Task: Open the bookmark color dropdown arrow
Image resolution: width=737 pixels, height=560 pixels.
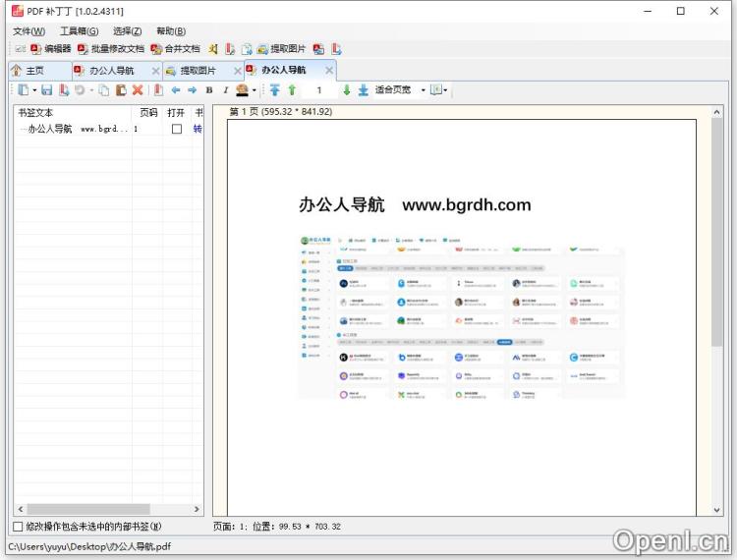Action: click(x=255, y=90)
